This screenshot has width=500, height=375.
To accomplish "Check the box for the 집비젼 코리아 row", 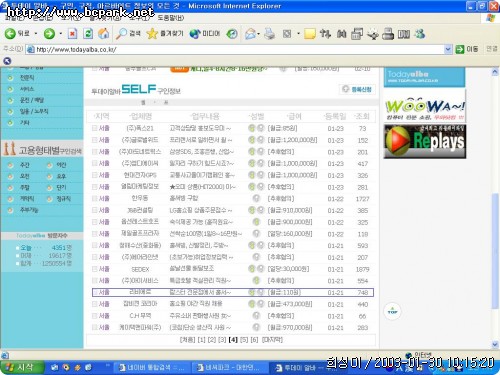I will [x=94, y=304].
